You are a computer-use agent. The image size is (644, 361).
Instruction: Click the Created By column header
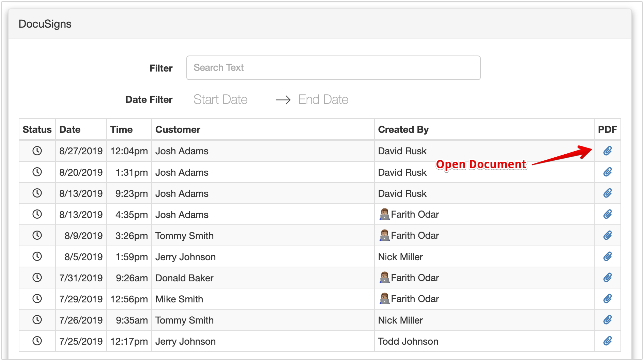point(403,129)
